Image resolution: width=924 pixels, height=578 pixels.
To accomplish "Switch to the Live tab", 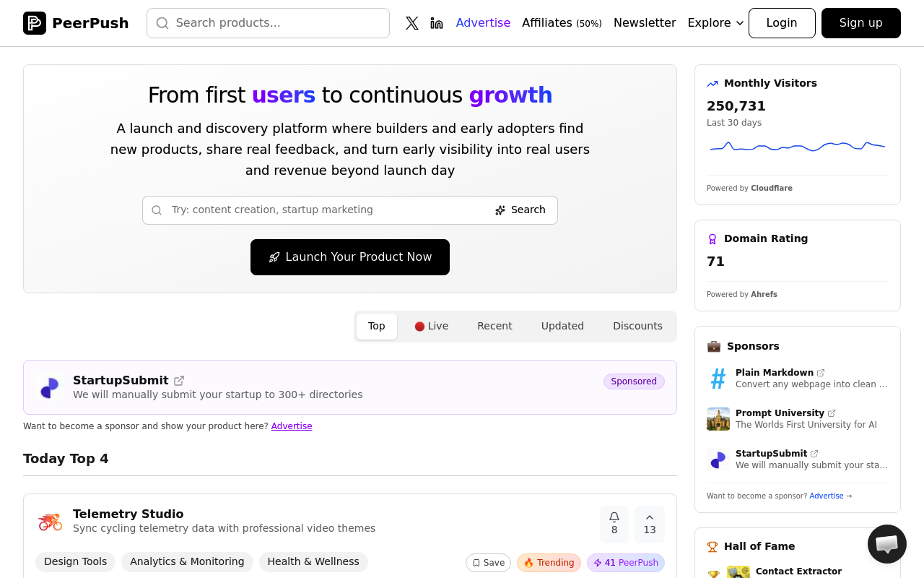I will [432, 326].
